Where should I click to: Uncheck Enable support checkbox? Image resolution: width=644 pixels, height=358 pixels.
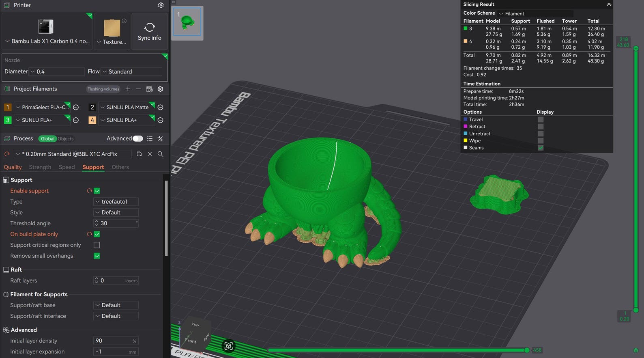coord(97,191)
